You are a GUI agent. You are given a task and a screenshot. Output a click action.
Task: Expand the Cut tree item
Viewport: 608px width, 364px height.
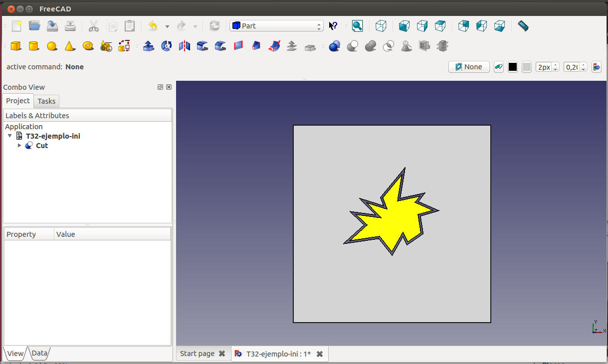(x=19, y=146)
